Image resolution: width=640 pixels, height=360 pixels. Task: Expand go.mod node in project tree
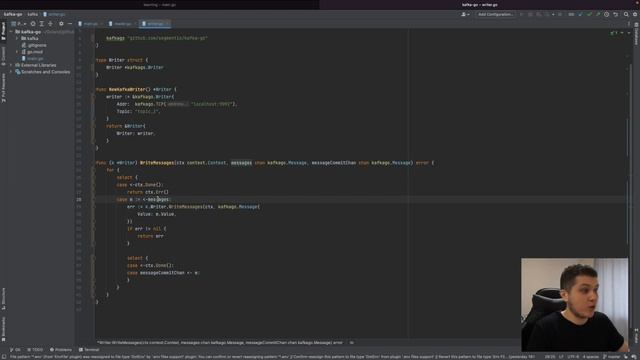click(17, 52)
